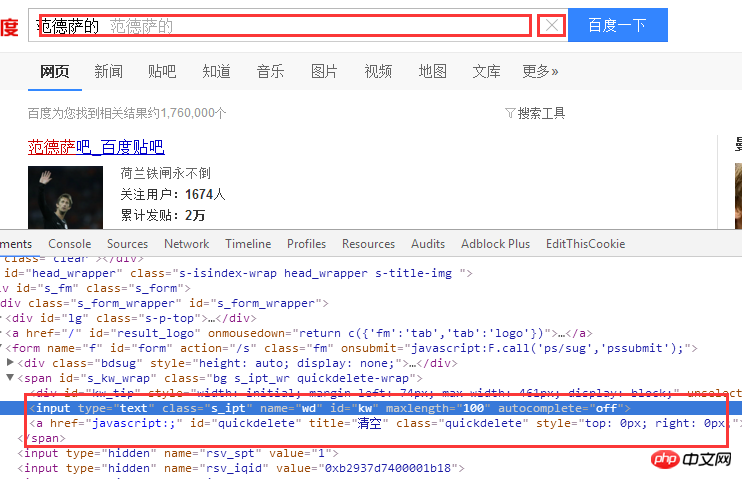Open the DevTools Profiles tab
Viewport: 742px width, 479px height.
pyautogui.click(x=306, y=244)
